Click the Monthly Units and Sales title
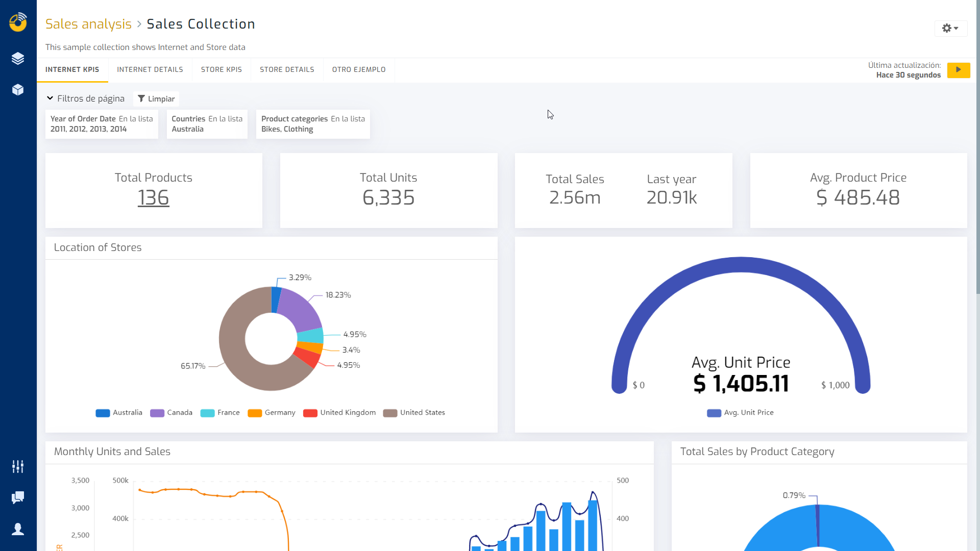This screenshot has height=551, width=980. (x=112, y=452)
